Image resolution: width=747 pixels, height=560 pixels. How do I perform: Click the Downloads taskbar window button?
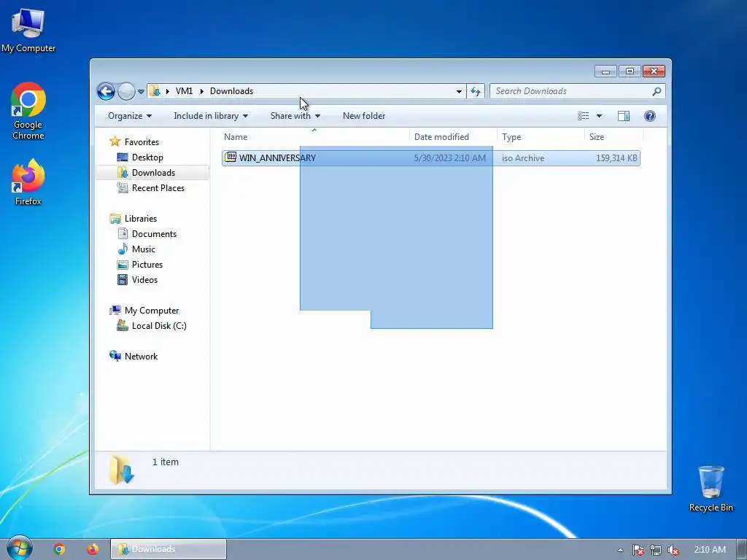pyautogui.click(x=169, y=549)
